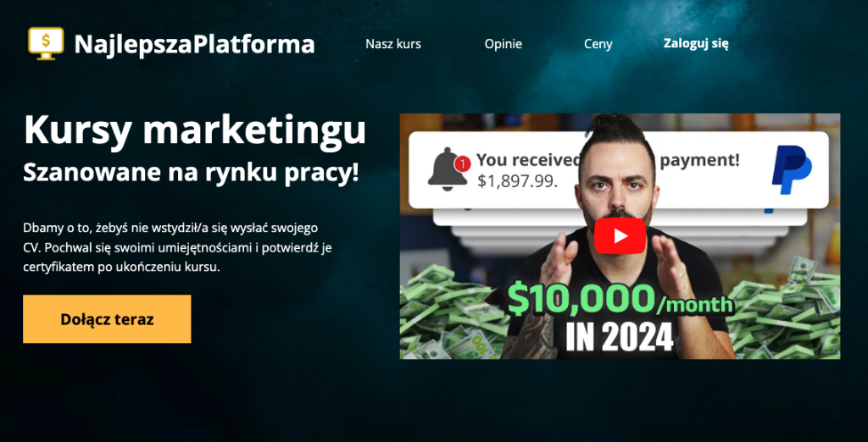Go to the Opinie section
868x442 pixels.
click(x=504, y=44)
